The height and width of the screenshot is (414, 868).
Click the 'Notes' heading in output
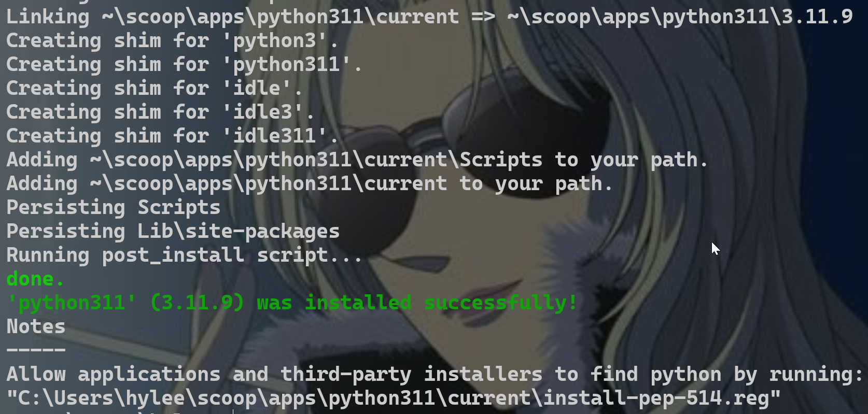pyautogui.click(x=36, y=326)
